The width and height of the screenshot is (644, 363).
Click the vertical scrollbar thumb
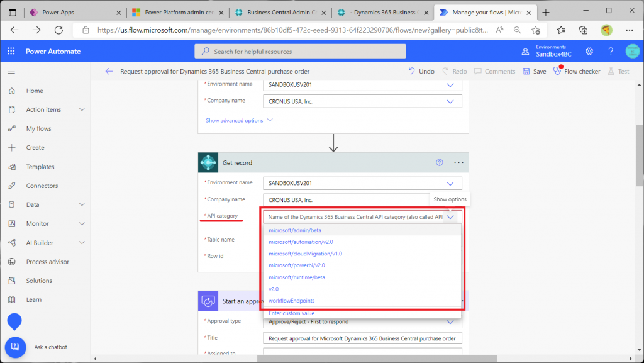coord(639,156)
